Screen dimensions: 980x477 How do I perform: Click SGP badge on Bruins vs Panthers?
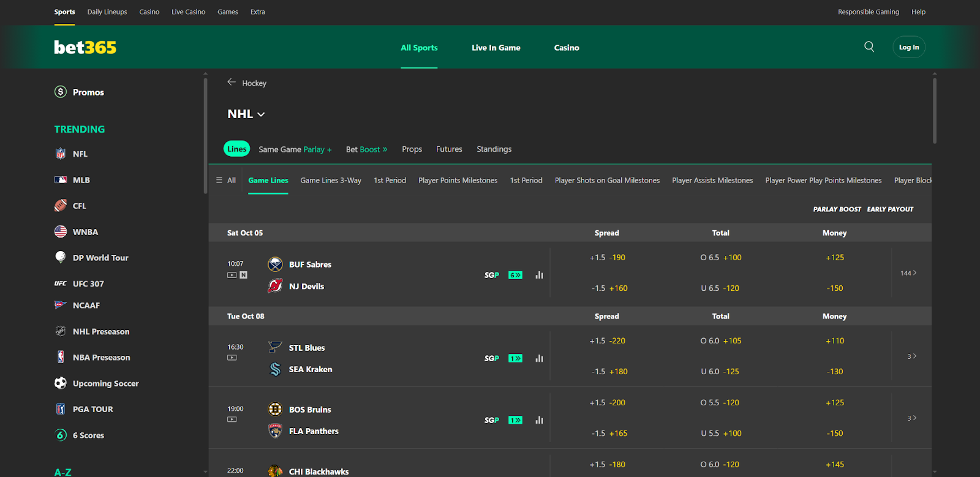(492, 420)
